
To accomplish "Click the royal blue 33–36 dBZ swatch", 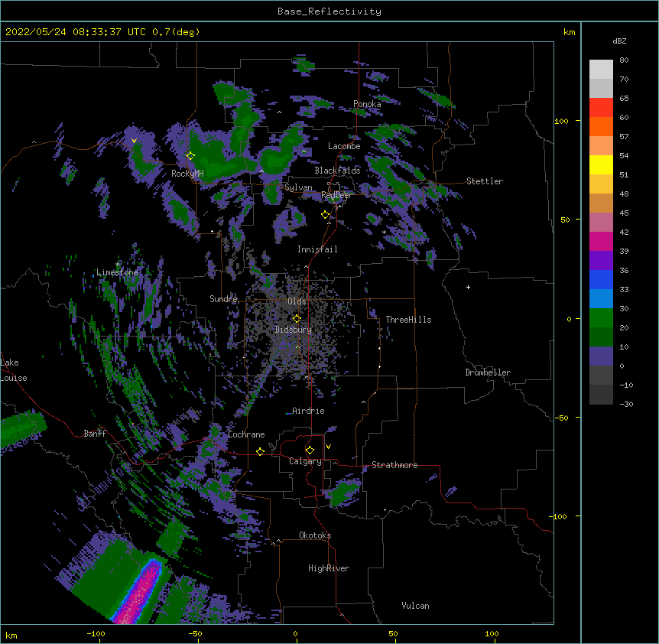I will click(601, 279).
